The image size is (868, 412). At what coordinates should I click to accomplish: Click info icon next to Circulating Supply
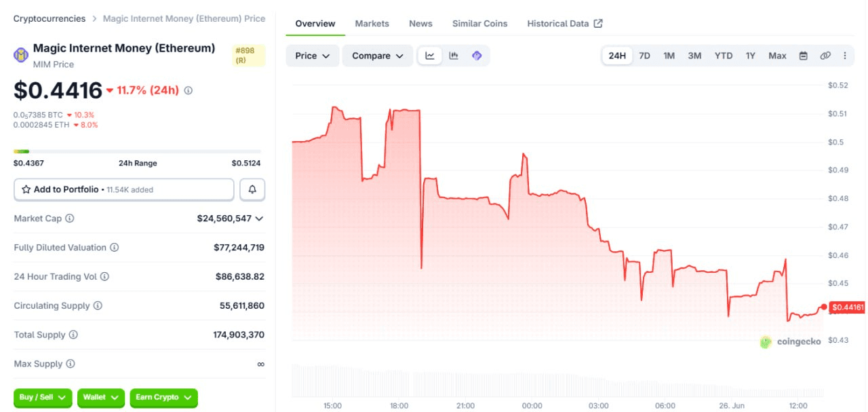(x=98, y=305)
